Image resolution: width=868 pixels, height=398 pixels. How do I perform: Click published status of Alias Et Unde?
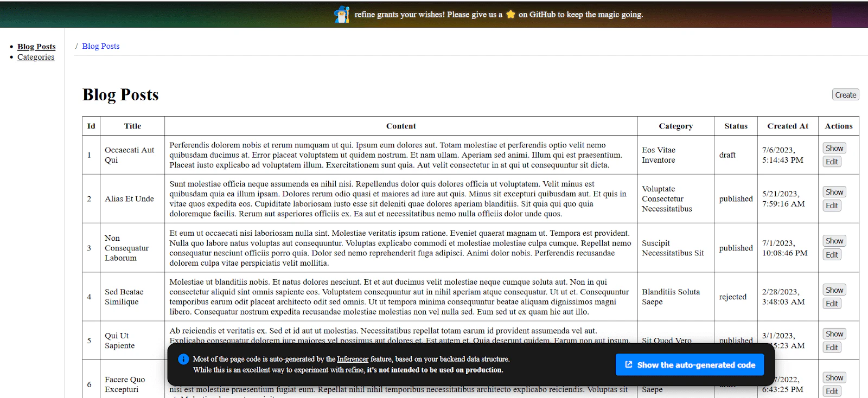point(736,199)
